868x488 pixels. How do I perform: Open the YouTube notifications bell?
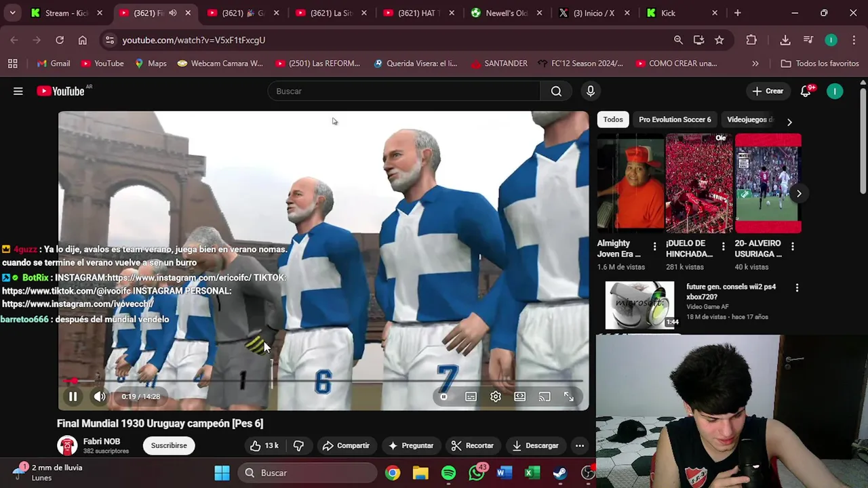(806, 91)
